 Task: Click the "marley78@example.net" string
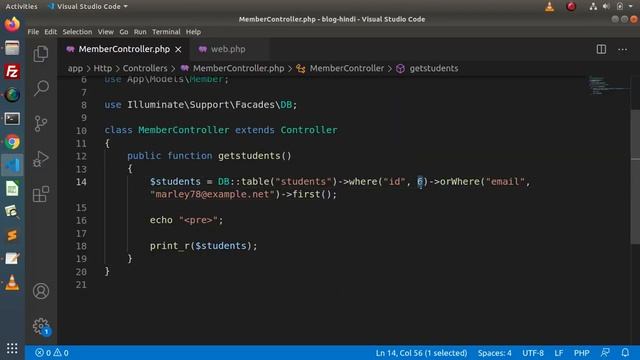[212, 194]
